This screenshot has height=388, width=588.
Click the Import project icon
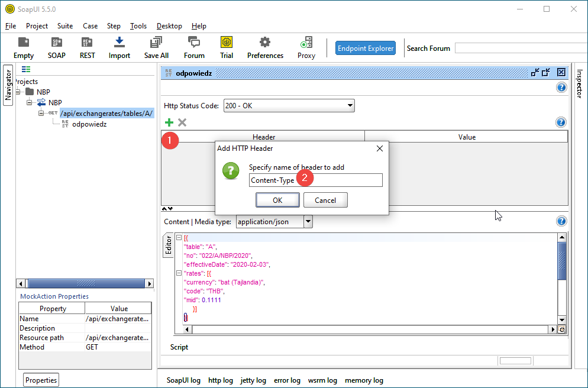pyautogui.click(x=119, y=48)
